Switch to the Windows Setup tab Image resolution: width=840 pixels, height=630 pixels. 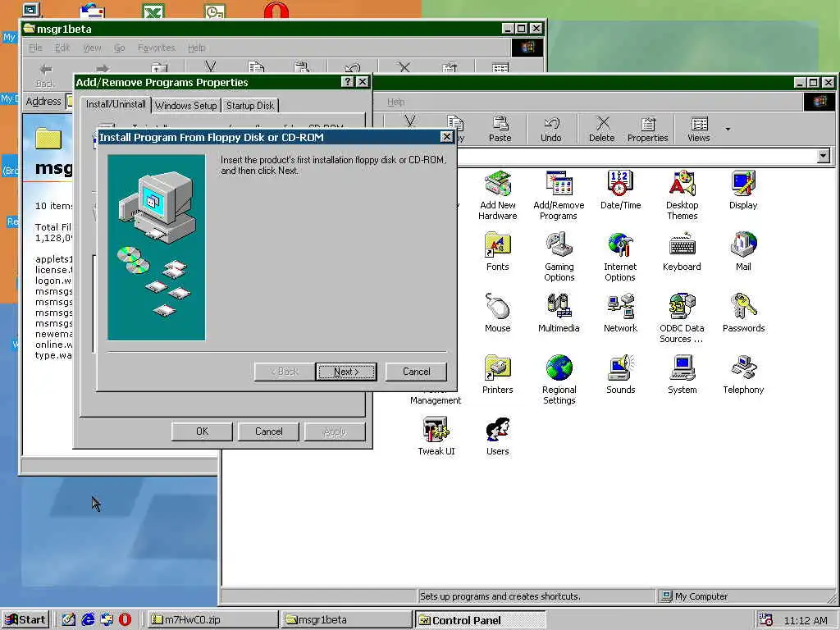(186, 106)
